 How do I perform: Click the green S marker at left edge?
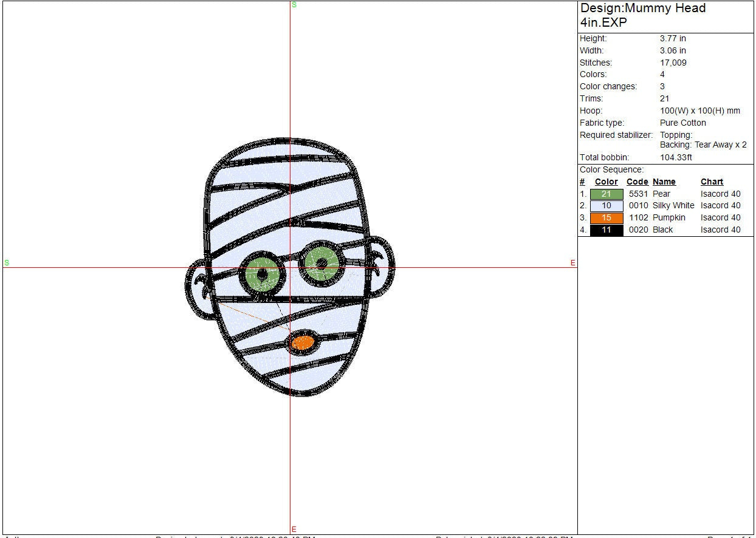tap(7, 263)
